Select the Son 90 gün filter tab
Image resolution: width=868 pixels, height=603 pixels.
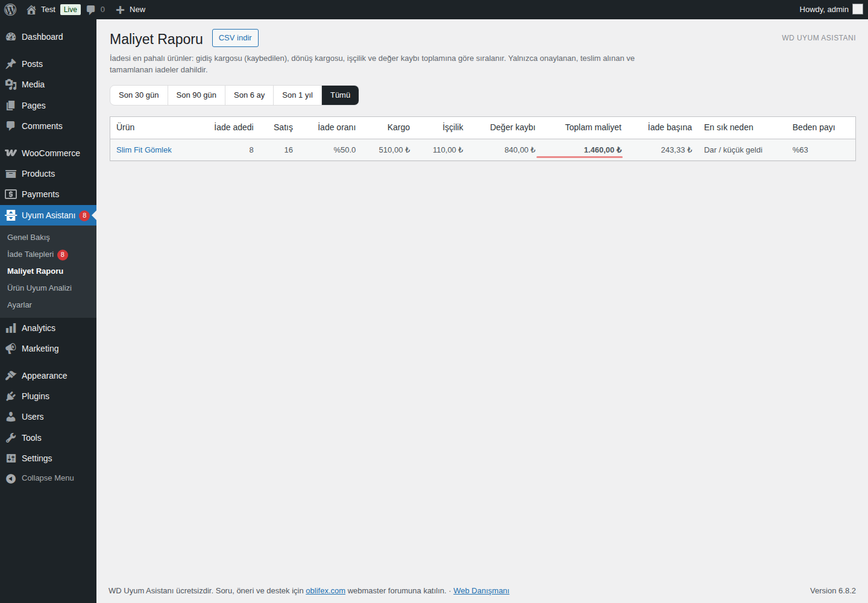pos(197,95)
